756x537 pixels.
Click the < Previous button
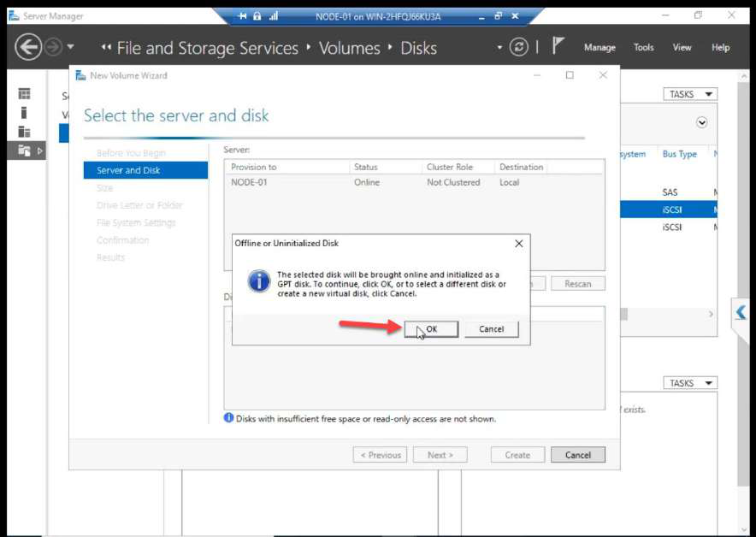click(x=380, y=455)
